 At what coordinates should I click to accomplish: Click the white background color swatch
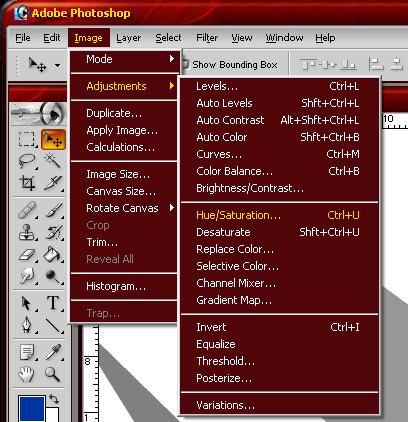53,414
